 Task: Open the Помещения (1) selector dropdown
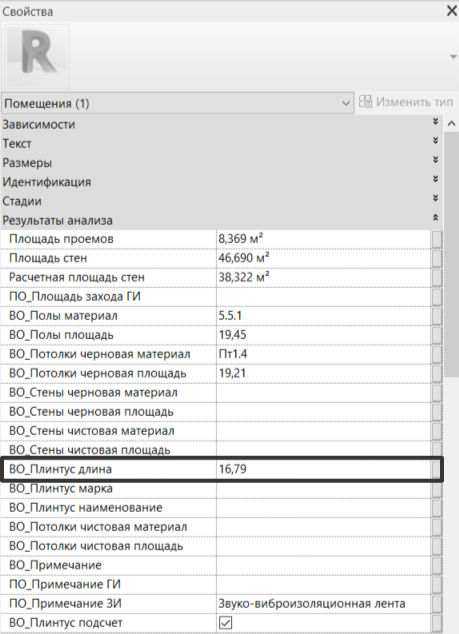(x=178, y=104)
